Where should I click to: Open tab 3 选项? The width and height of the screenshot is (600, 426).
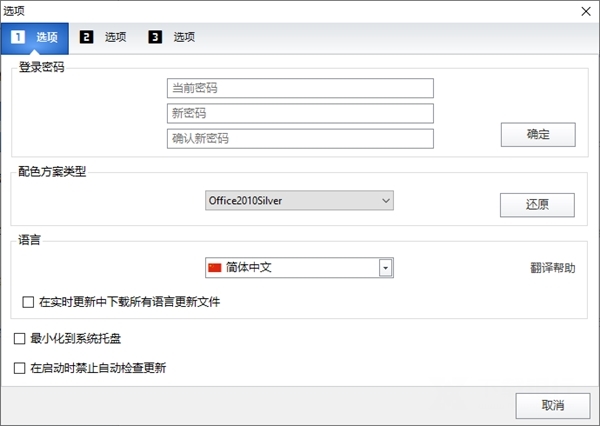point(171,37)
